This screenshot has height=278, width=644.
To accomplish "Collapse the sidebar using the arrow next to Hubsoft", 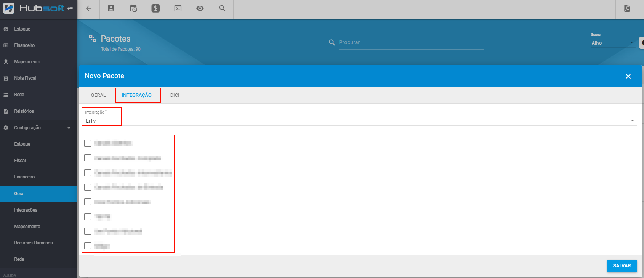I will [70, 8].
